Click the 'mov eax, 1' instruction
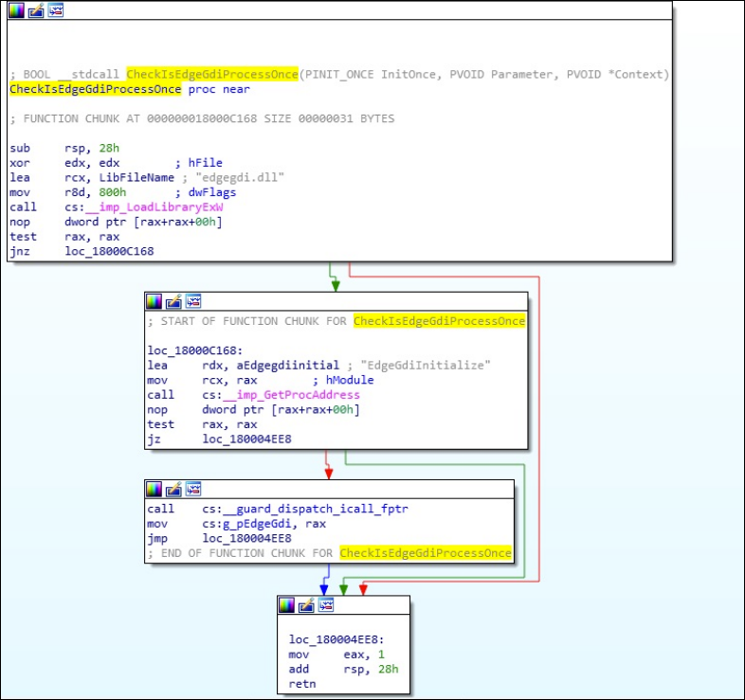This screenshot has width=745, height=700. pos(336,655)
